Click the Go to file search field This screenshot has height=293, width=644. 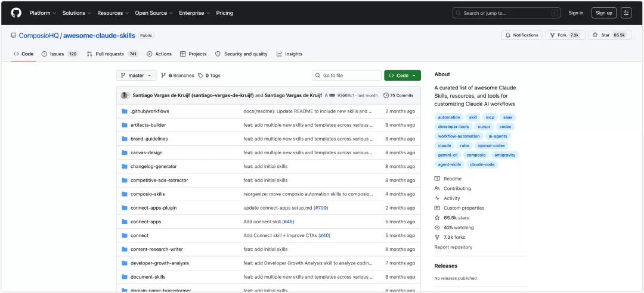tap(346, 76)
